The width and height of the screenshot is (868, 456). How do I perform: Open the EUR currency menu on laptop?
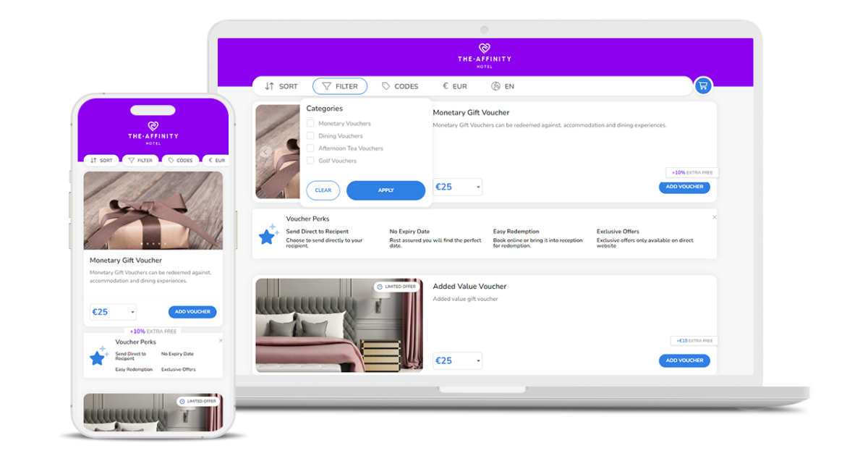(x=455, y=86)
